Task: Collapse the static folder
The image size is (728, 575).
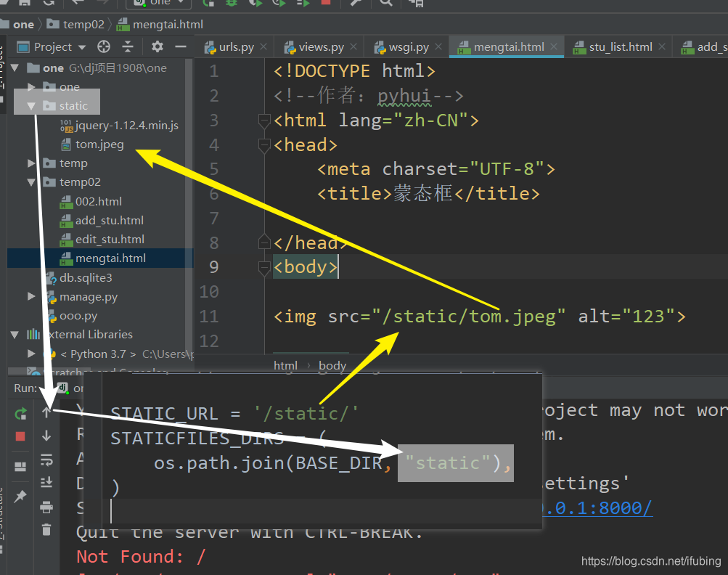Action: 31,106
